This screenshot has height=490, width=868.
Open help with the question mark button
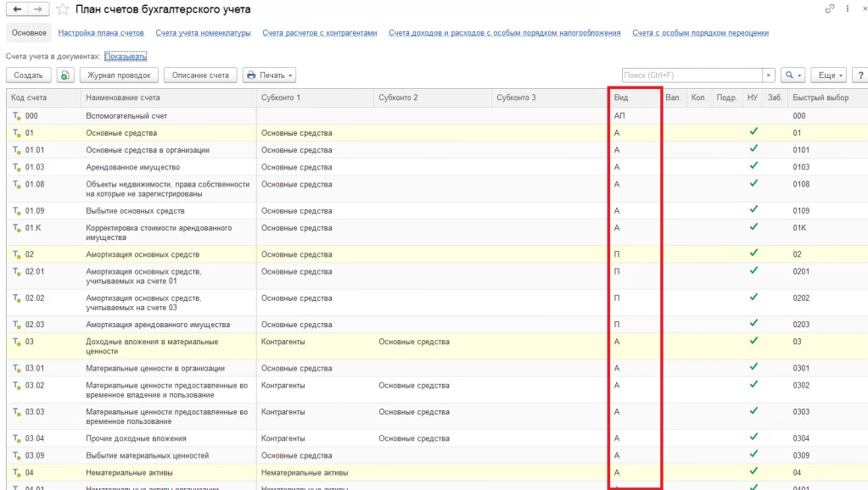[x=860, y=75]
